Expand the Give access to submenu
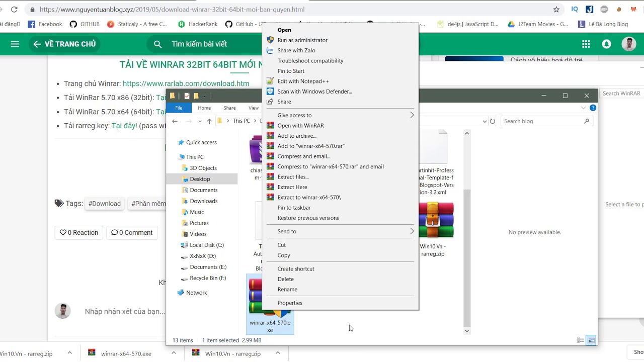The image size is (644, 362). [412, 115]
